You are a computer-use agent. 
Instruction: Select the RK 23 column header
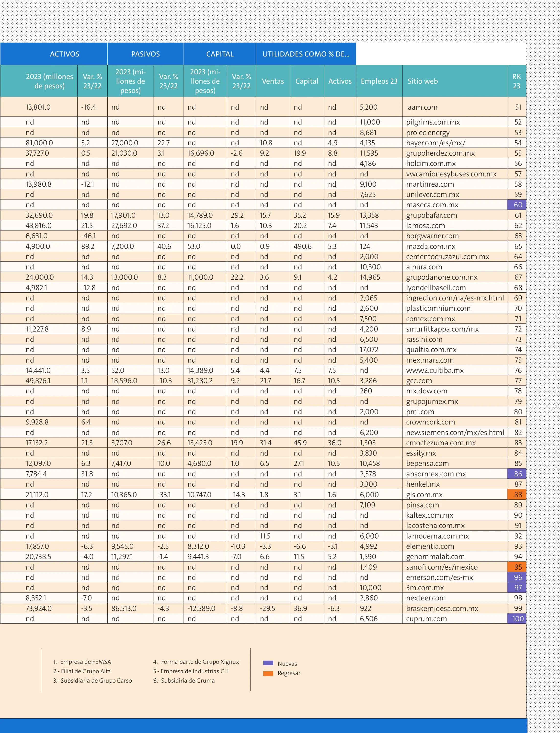tap(517, 81)
